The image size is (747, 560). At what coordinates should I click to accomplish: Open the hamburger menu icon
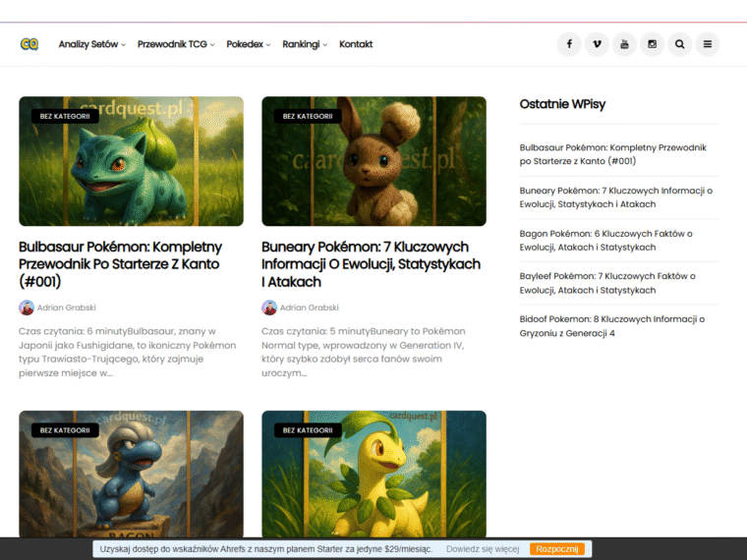[x=708, y=44]
